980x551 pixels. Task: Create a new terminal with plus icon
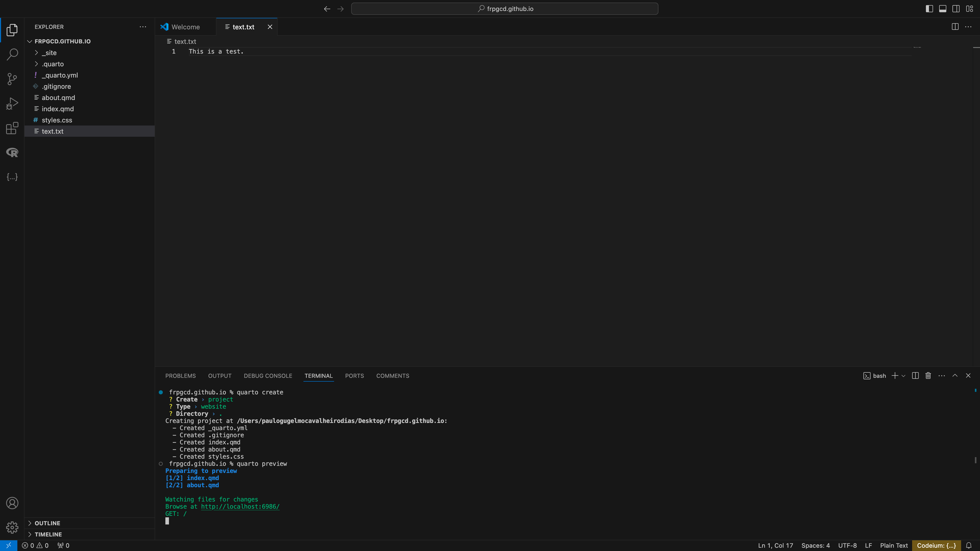[x=895, y=376]
